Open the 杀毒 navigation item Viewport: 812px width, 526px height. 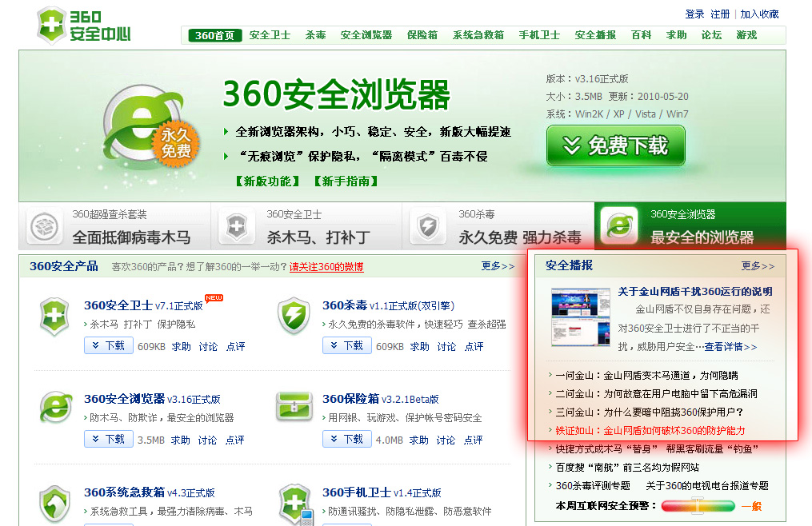315,35
